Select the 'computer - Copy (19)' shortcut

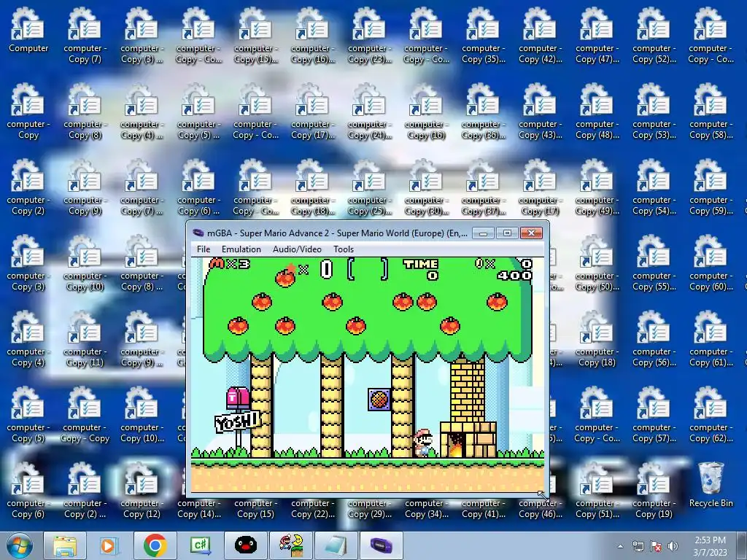coord(654,489)
